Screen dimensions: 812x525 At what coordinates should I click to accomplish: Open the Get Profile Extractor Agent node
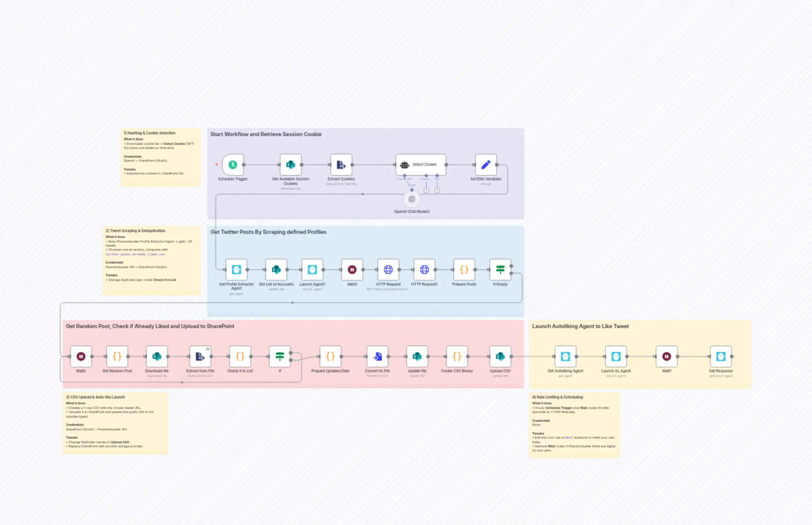236,269
